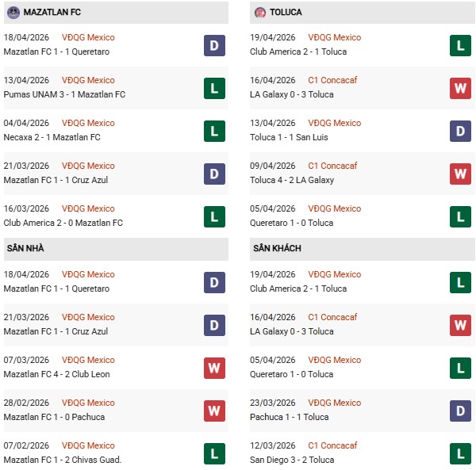
Task: Select the Mazatlan FC 1 - 0 Pachuca result
Action: tap(54, 417)
